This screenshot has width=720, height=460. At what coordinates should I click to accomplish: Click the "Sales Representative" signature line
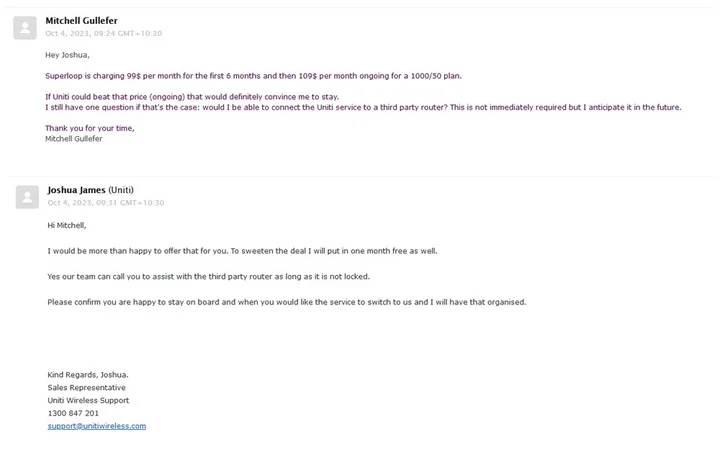[87, 388]
